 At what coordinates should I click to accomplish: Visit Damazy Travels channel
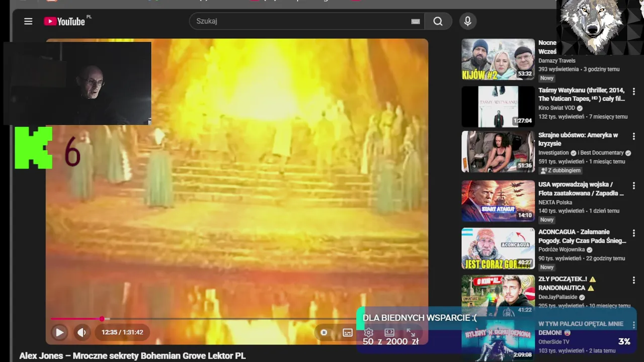pyautogui.click(x=556, y=61)
